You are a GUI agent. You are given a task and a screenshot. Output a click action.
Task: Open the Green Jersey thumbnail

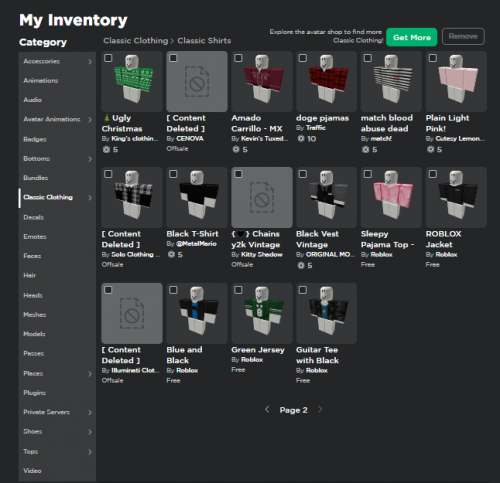[x=262, y=313]
